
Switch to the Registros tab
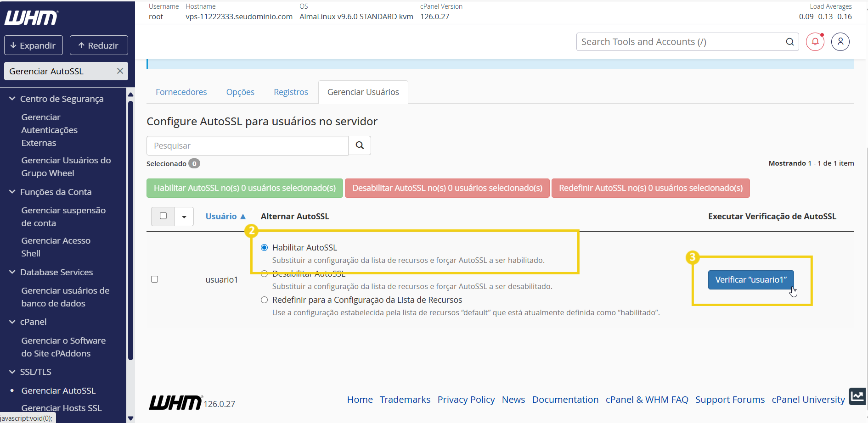point(291,92)
